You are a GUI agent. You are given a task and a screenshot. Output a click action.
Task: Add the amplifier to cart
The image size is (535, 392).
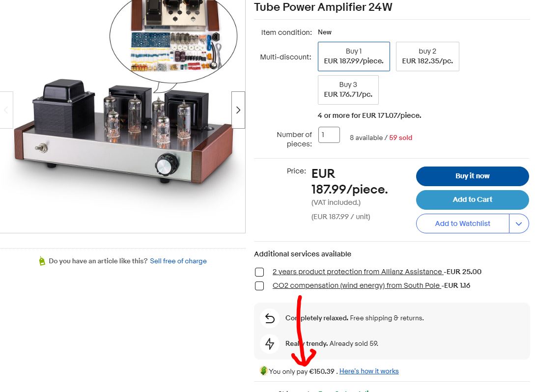pos(473,199)
